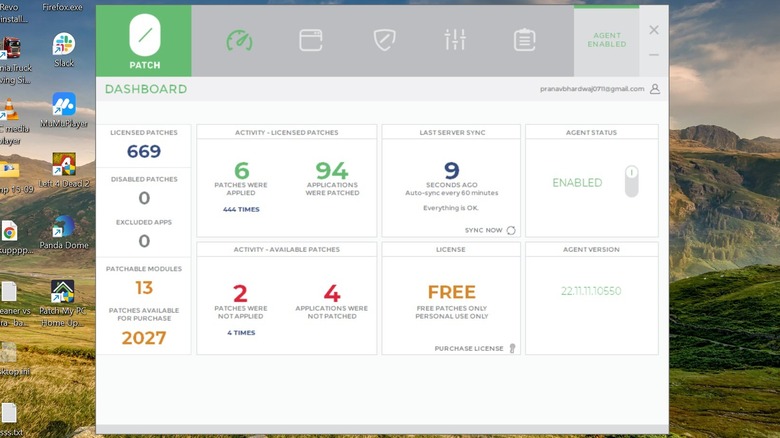The width and height of the screenshot is (780, 438).
Task: Open the applications window icon tab
Action: (x=311, y=40)
